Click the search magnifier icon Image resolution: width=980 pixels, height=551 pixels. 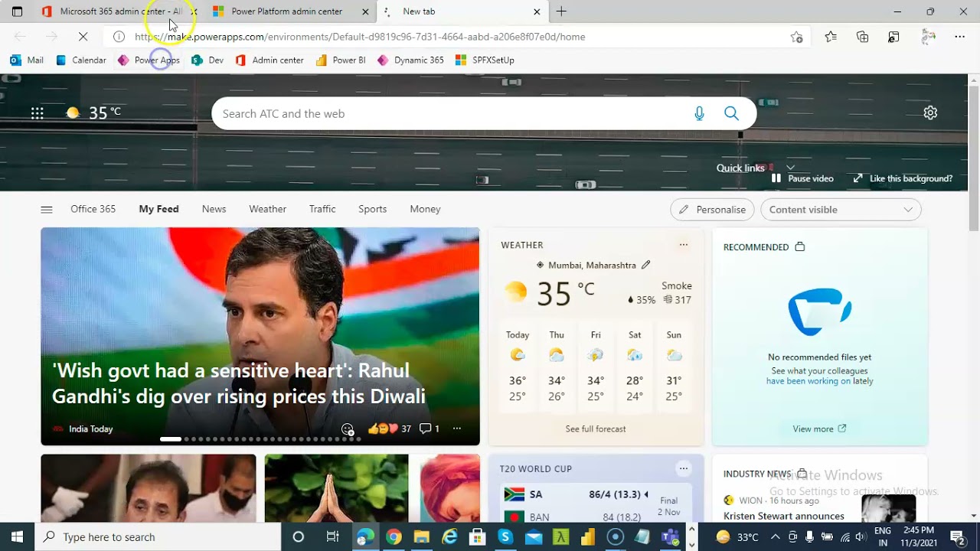(x=731, y=113)
